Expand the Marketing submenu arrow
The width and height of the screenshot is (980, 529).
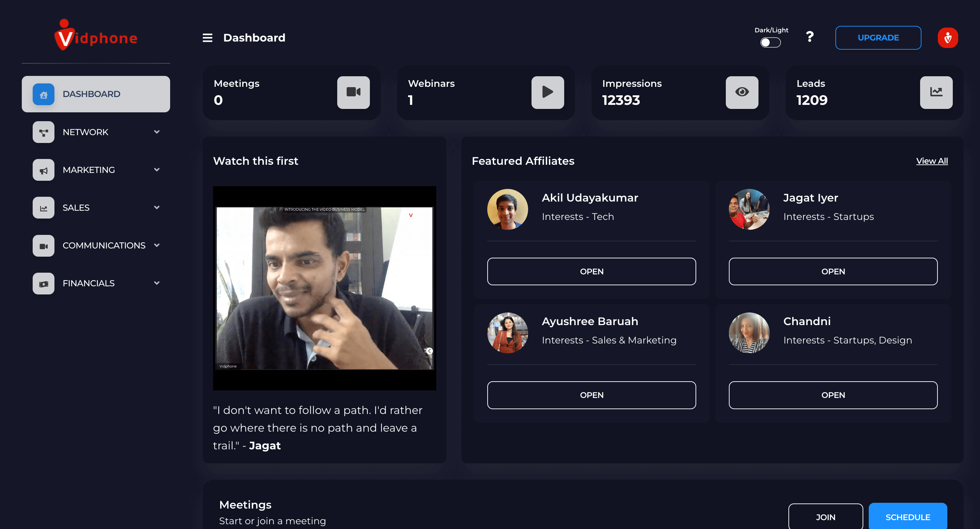(157, 170)
